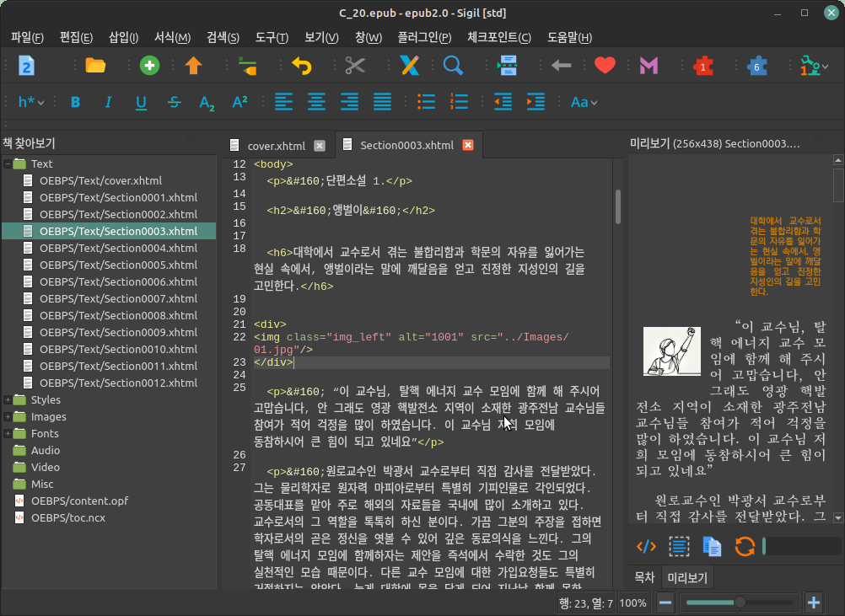Zoom in with the plus button
Image resolution: width=845 pixels, height=616 pixels.
(x=814, y=603)
